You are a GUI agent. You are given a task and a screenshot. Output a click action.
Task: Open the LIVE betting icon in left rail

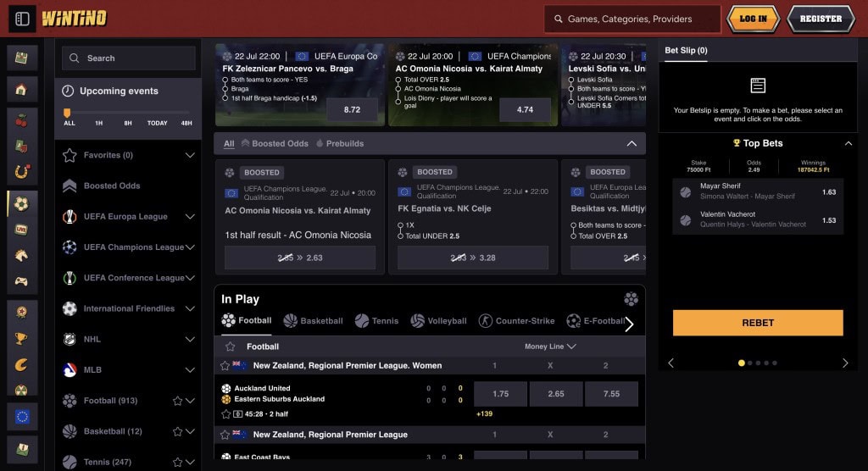coord(21,229)
